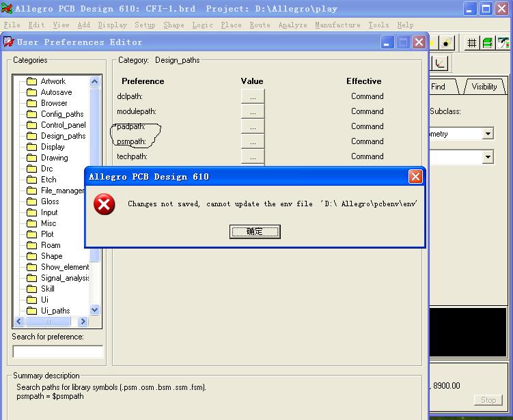Viewport: 513px width, 420px height.
Task: Open the Setup menu
Action: click(145, 25)
